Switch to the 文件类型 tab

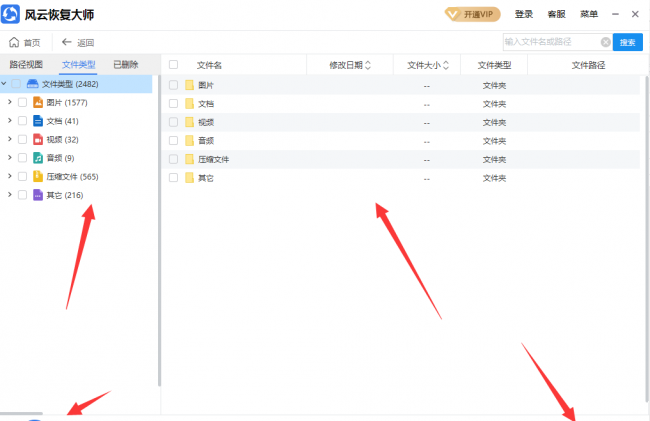[x=78, y=65]
